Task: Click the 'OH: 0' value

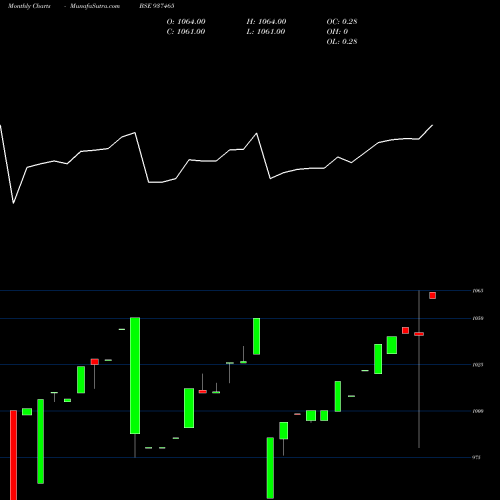Action: (337, 32)
